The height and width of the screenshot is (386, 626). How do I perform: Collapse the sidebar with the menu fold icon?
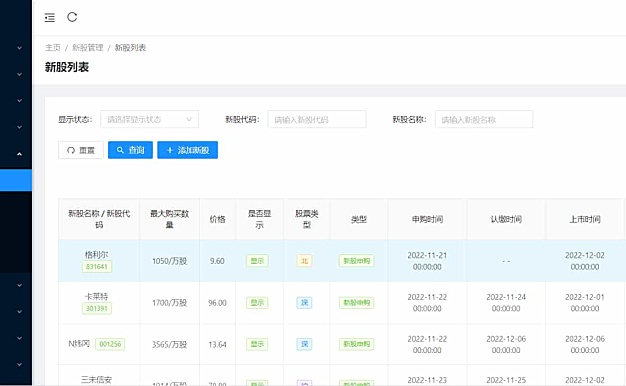pos(50,18)
